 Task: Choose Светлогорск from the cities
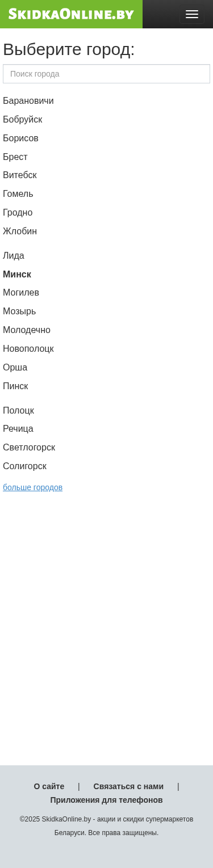coord(29,448)
